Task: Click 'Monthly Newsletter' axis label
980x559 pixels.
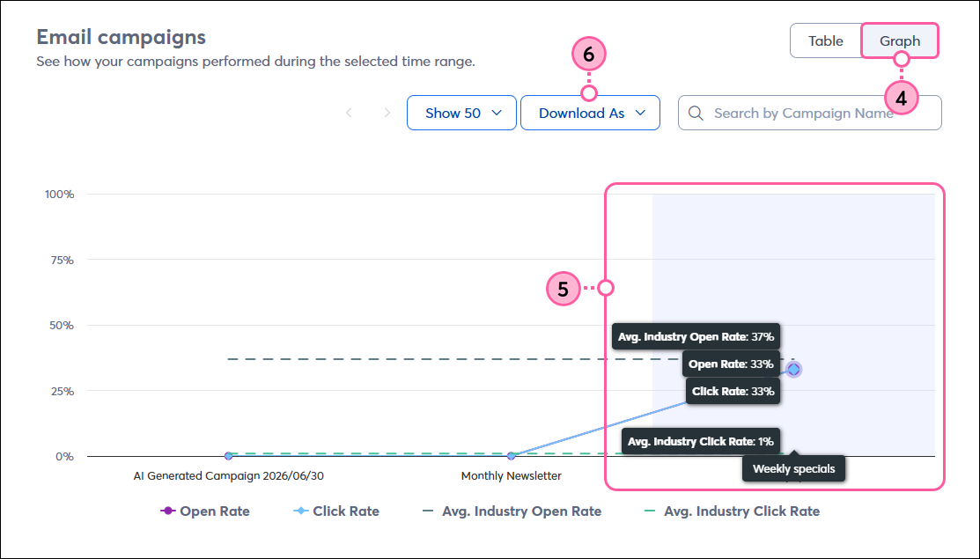Action: tap(512, 476)
